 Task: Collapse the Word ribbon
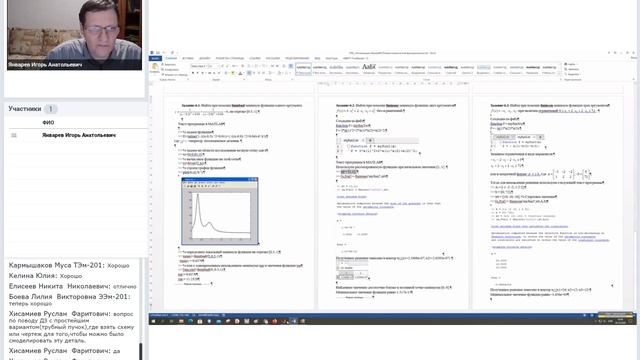pyautogui.click(x=634, y=80)
